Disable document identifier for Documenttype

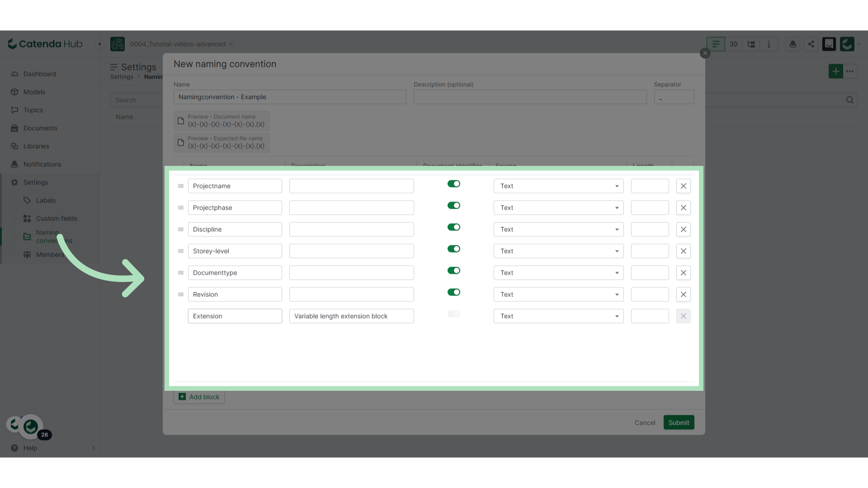(x=453, y=271)
